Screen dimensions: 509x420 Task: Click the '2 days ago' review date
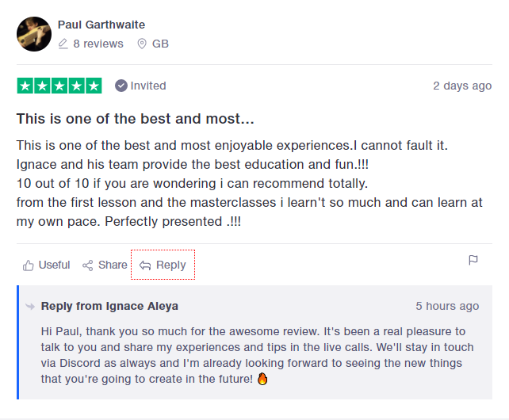click(x=462, y=86)
